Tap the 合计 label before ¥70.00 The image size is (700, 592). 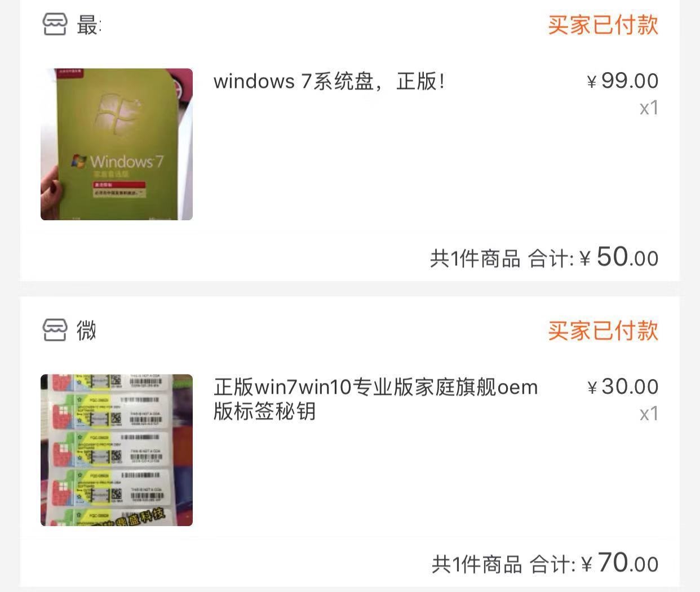click(x=552, y=564)
